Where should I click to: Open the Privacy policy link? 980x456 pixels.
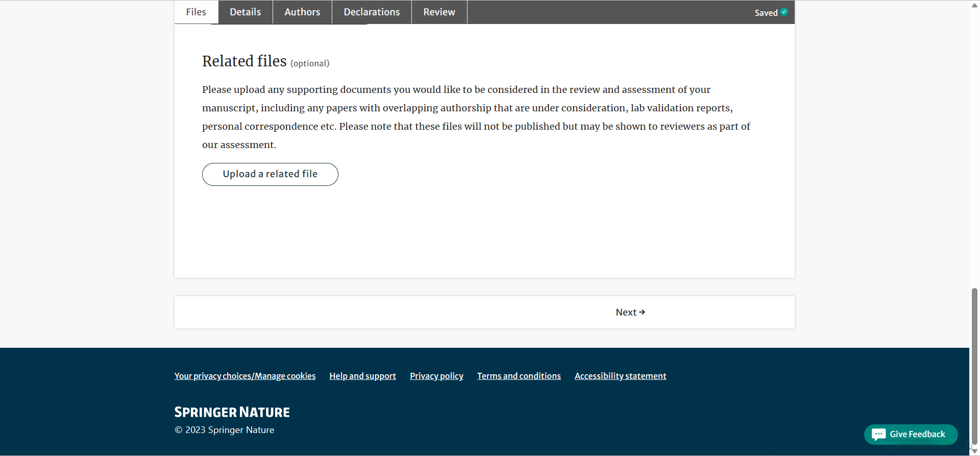(x=436, y=376)
